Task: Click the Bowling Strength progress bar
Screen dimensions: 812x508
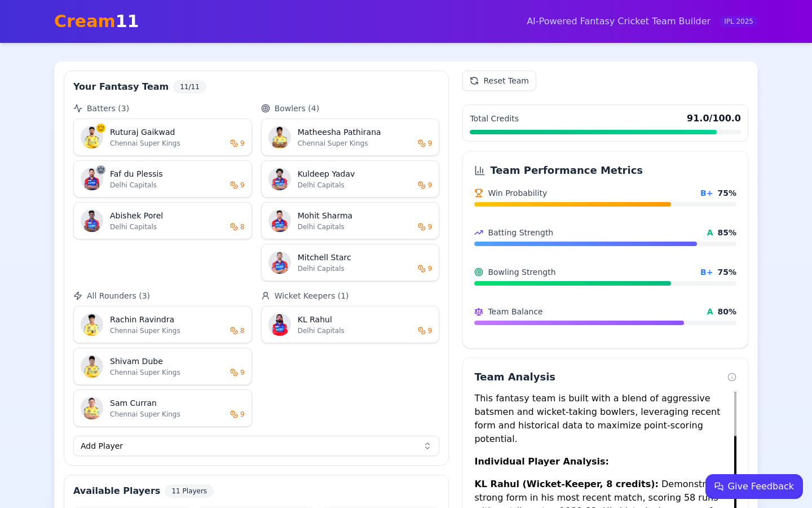Action: click(605, 283)
